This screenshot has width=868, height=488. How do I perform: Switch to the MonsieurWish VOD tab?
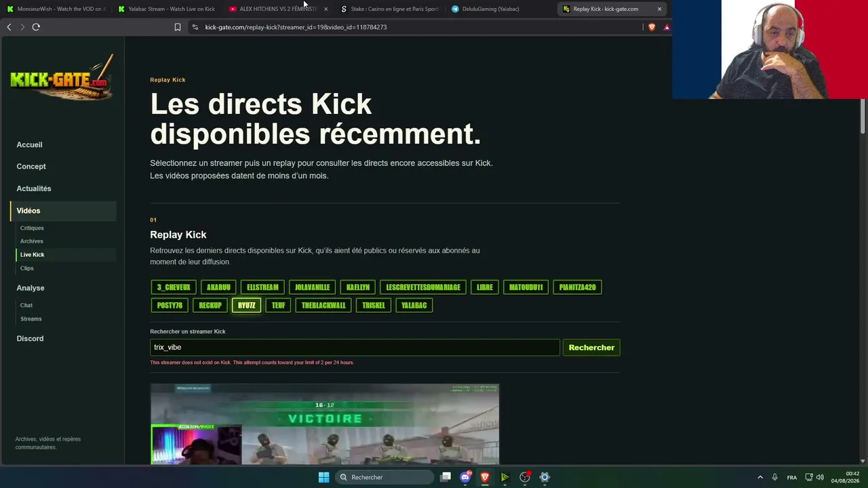56,9
